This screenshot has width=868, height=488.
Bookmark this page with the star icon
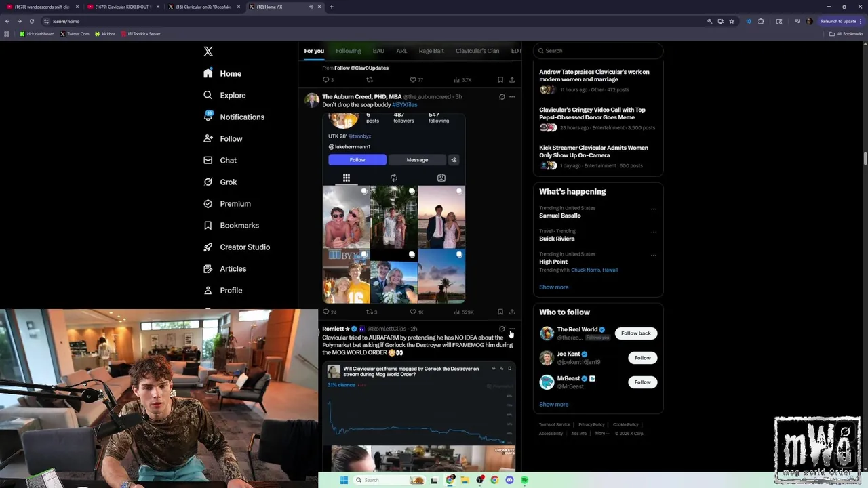(x=732, y=21)
